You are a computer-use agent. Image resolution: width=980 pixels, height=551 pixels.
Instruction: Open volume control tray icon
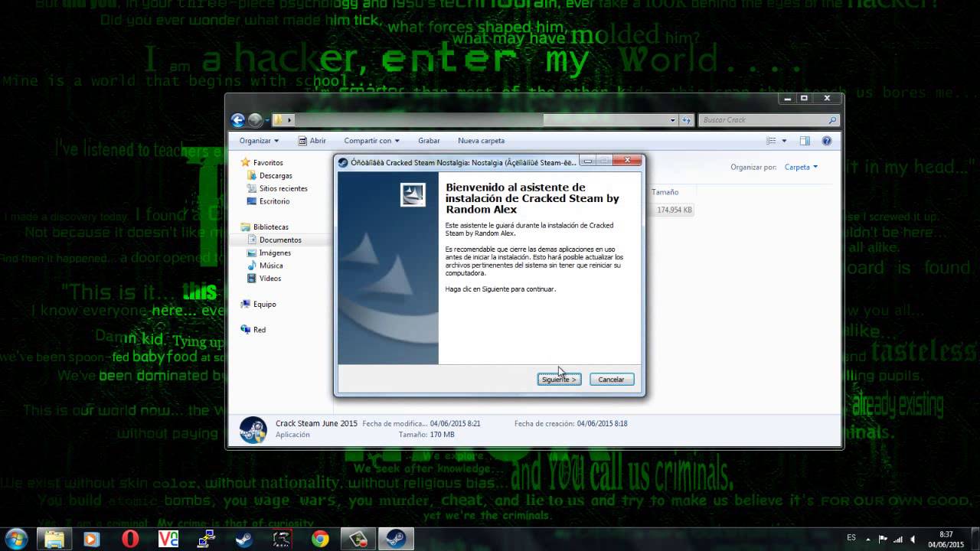point(913,539)
